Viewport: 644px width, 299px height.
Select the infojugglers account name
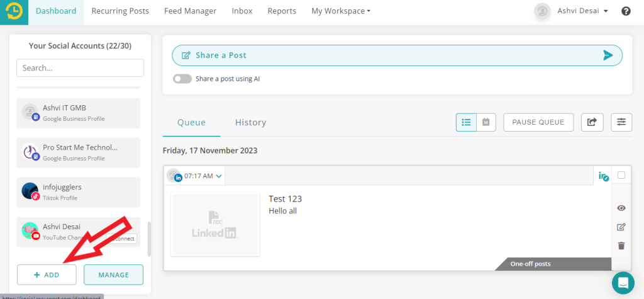(62, 187)
